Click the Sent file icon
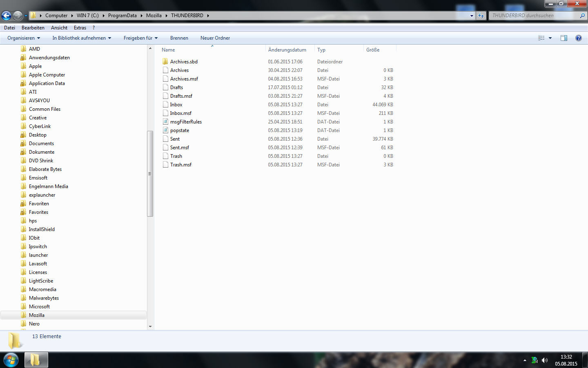The height and width of the screenshot is (368, 588). pos(165,139)
